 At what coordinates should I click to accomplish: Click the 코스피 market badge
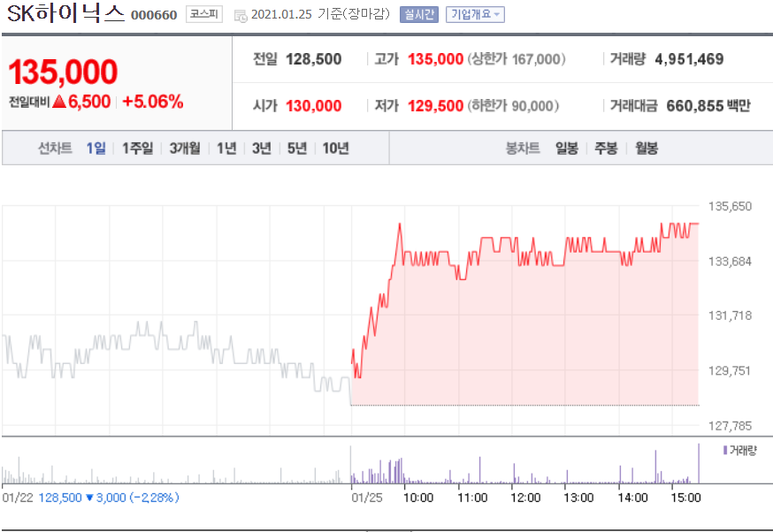(204, 14)
